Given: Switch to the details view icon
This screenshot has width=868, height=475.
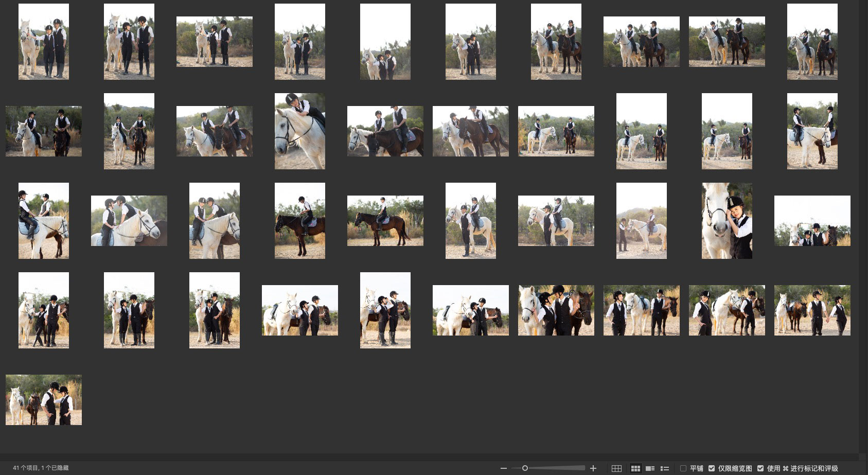Looking at the screenshot, I should 650,468.
